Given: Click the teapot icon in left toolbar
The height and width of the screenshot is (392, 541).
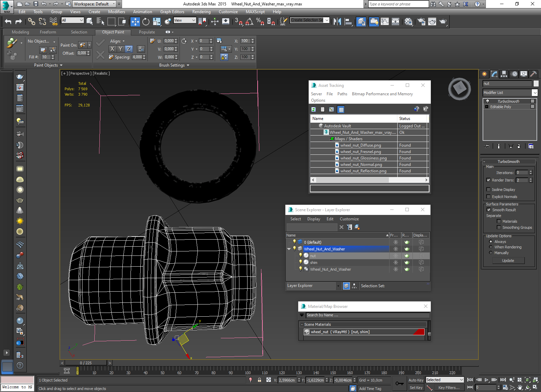Looking at the screenshot, I should coord(20,77).
